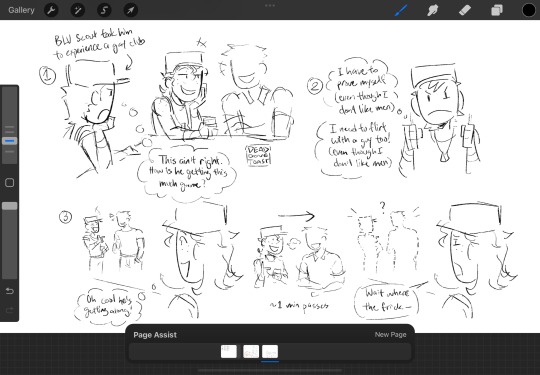Click the Redo arrow in sidebar
The height and width of the screenshot is (375, 540).
click(10, 311)
